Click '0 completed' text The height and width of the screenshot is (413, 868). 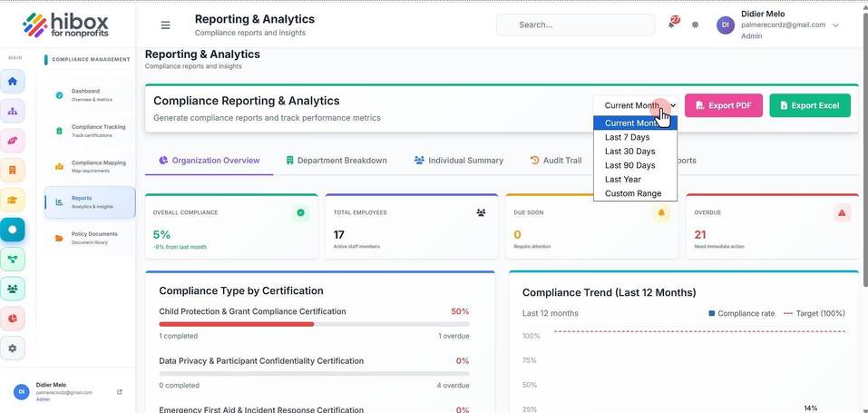click(x=180, y=385)
